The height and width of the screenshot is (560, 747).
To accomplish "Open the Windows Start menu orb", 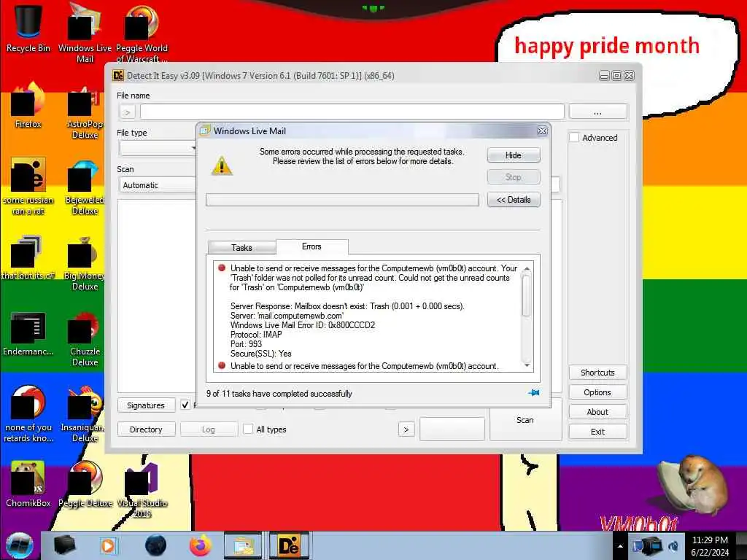I will pos(20,545).
